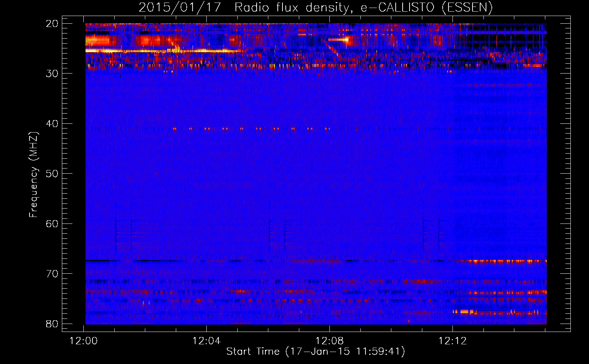Click the plot title '2015/01/17 Radio flux density, e-CALLISTO (ESSEN)'
The height and width of the screenshot is (364, 589).
tap(316, 7)
